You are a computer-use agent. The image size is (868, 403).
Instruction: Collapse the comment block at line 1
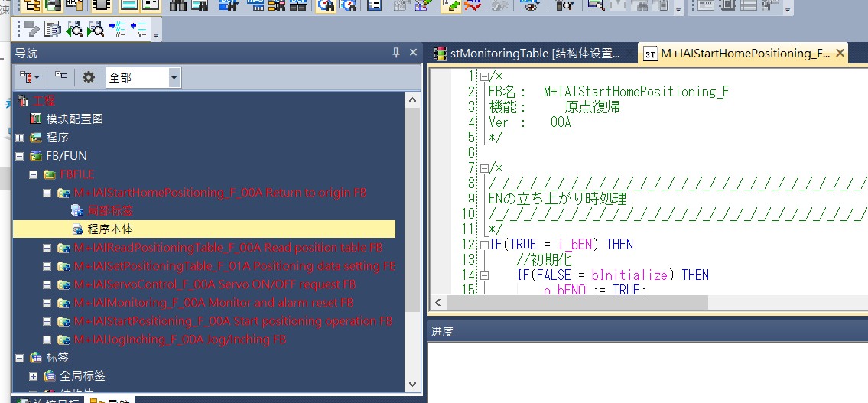pyautogui.click(x=484, y=76)
